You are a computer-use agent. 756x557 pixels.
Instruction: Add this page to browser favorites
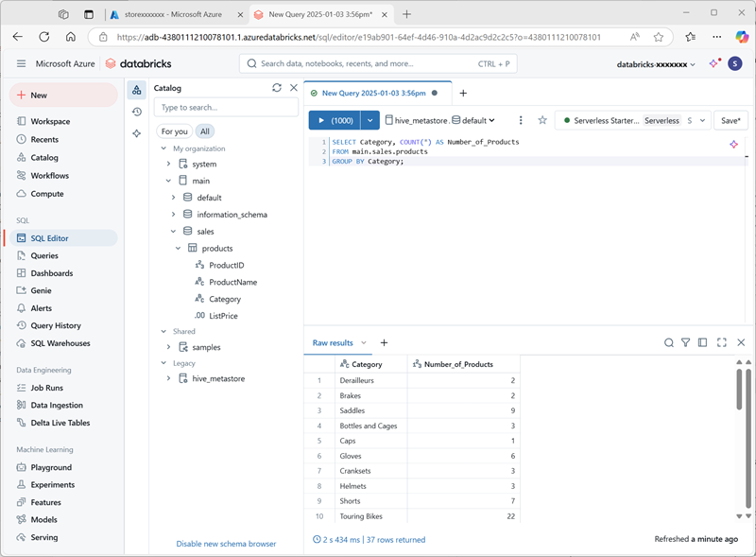point(658,37)
